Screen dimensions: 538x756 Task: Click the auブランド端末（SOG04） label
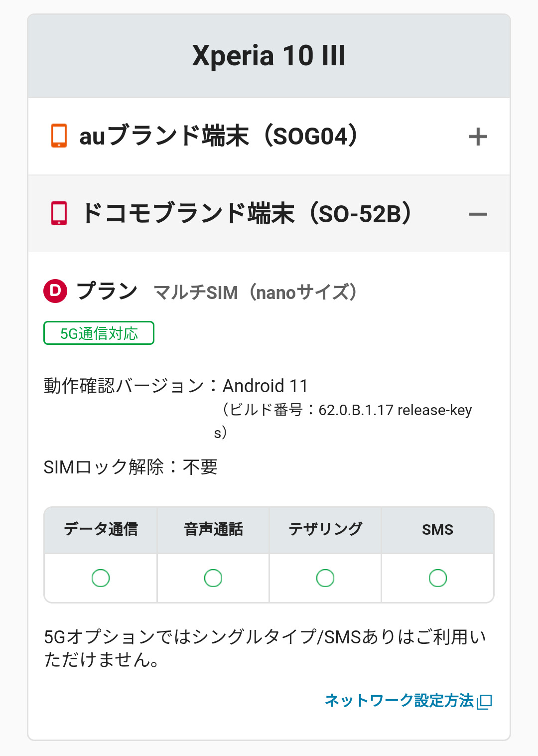click(219, 136)
